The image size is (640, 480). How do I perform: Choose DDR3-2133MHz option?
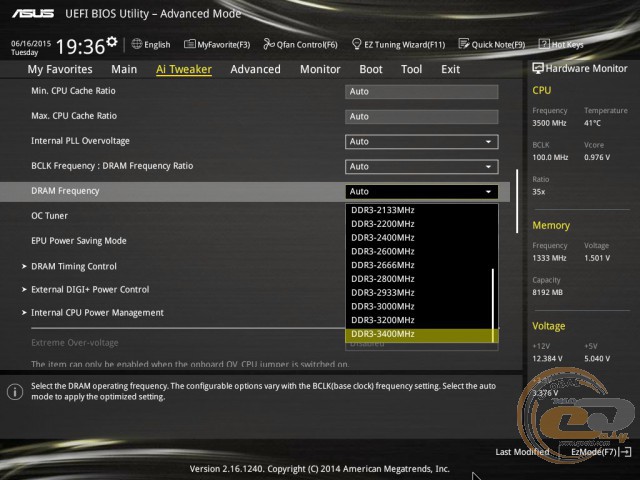tap(419, 210)
